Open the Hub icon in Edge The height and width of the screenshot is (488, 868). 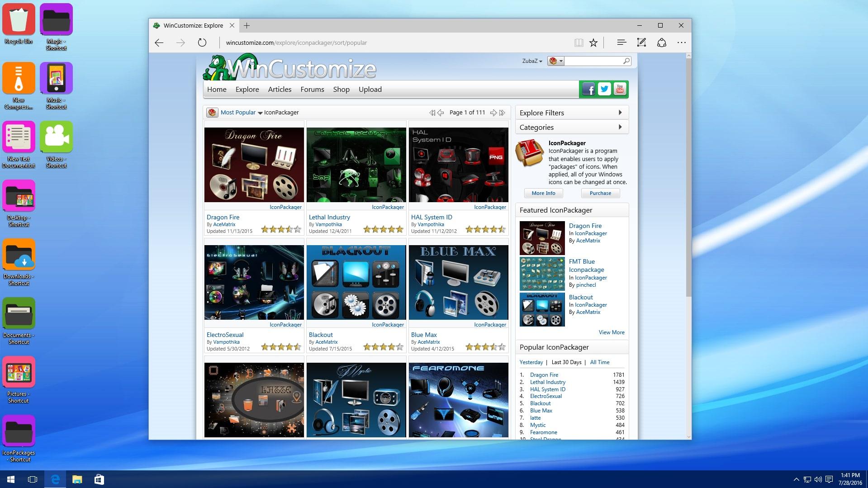coord(621,43)
